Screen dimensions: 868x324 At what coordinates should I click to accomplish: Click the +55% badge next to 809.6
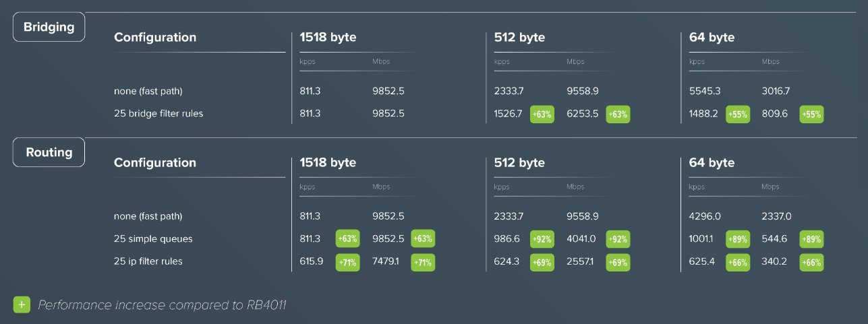click(x=811, y=115)
